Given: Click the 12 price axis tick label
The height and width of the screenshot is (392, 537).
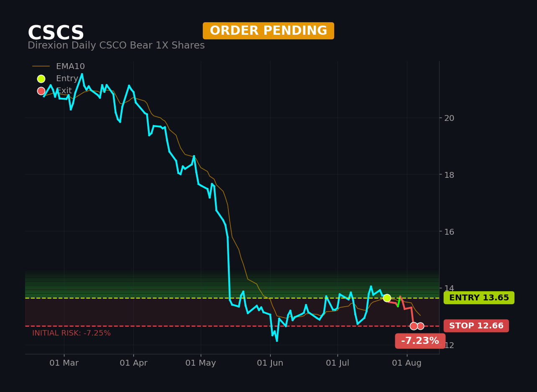Looking at the screenshot, I should 449,345.
